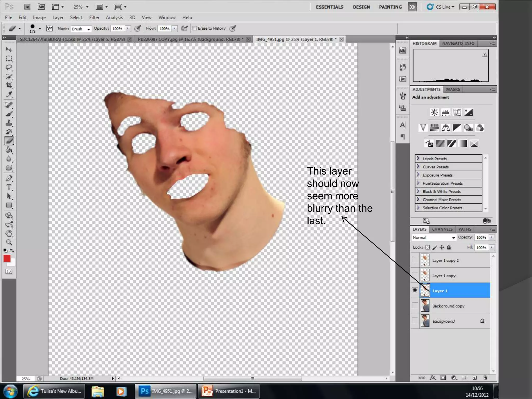Image resolution: width=532 pixels, height=399 pixels.
Task: Select the Clone Stamp tool
Action: pyautogui.click(x=9, y=123)
